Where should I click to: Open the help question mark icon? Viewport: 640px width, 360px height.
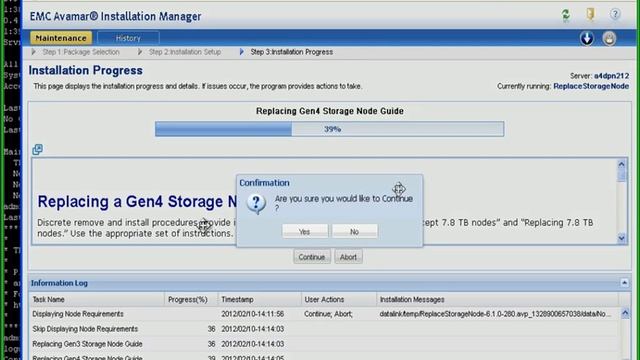click(615, 15)
